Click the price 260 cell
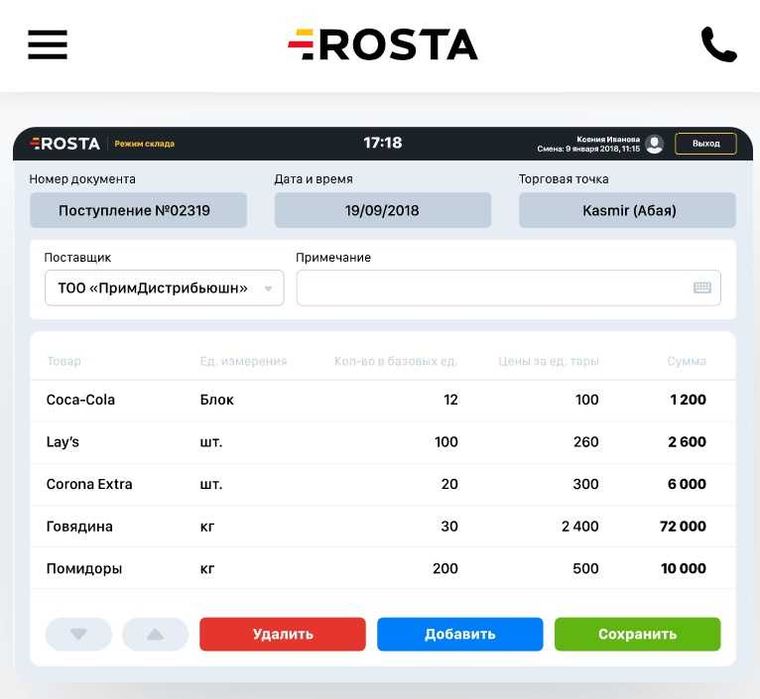Image resolution: width=760 pixels, height=699 pixels. [x=586, y=442]
